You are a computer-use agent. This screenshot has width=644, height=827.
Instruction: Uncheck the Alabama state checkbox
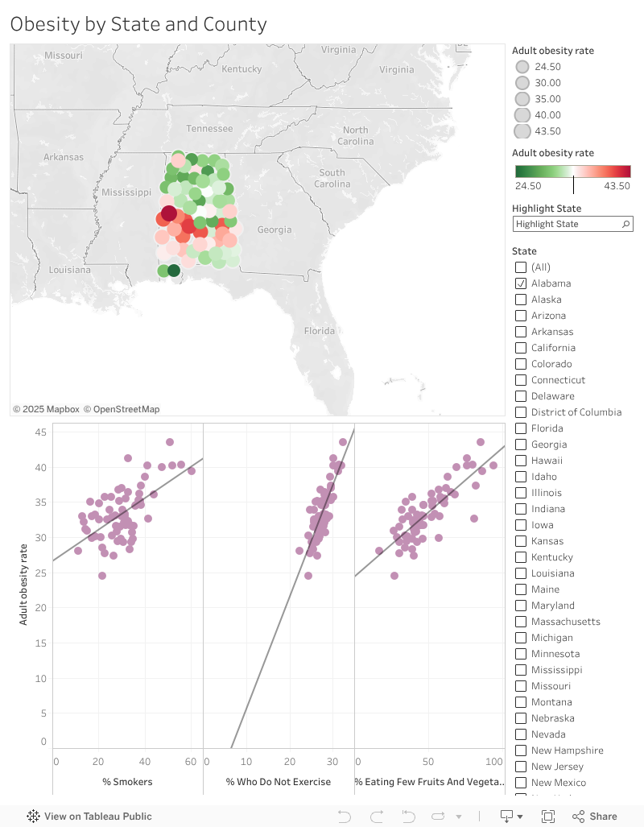click(x=521, y=283)
